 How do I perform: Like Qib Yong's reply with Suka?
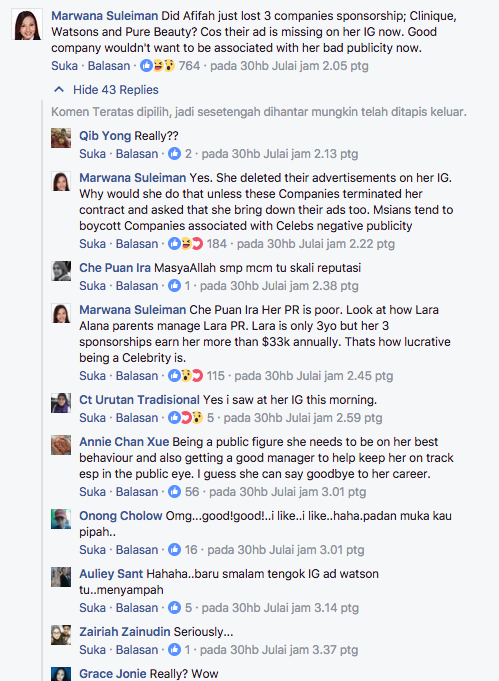tap(93, 154)
